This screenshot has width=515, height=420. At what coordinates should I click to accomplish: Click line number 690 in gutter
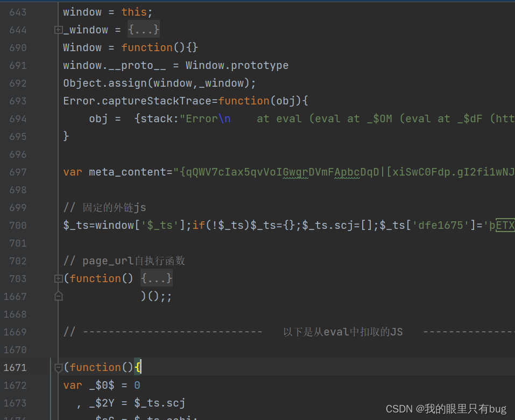click(18, 47)
